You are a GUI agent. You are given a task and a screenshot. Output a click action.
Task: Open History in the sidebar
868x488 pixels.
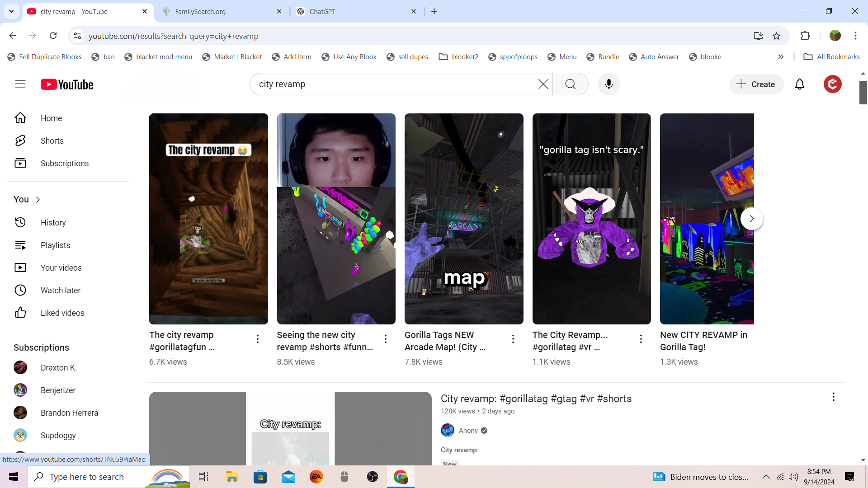coord(53,222)
